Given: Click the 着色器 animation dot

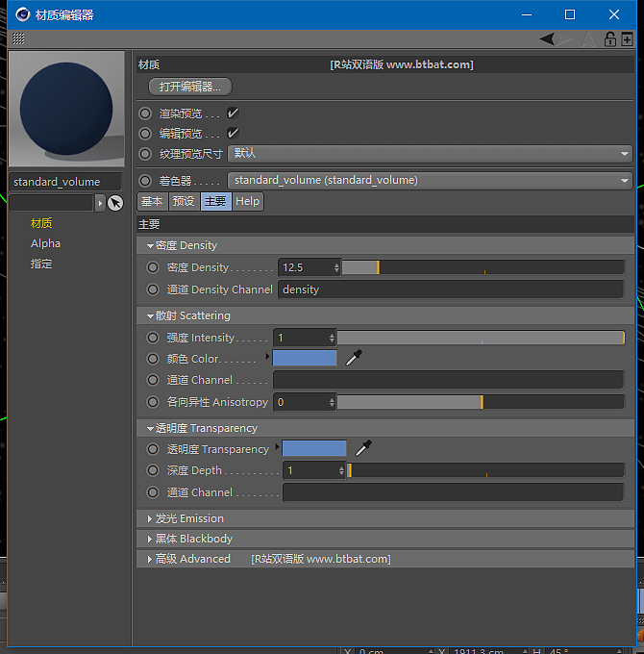Looking at the screenshot, I should [145, 181].
